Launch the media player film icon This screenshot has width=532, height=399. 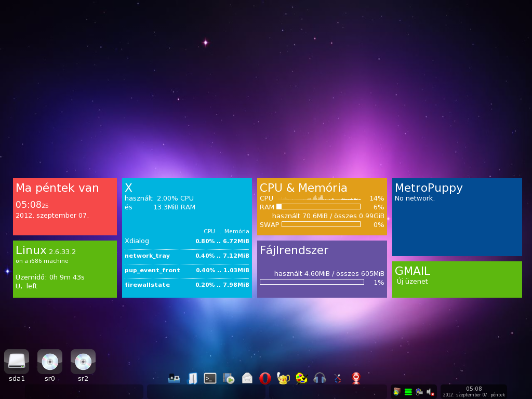coord(229,379)
